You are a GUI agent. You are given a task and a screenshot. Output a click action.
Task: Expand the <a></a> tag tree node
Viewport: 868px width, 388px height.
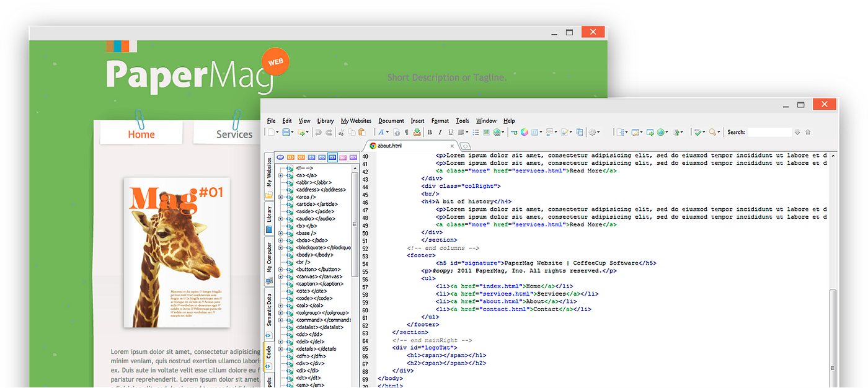[x=281, y=175]
